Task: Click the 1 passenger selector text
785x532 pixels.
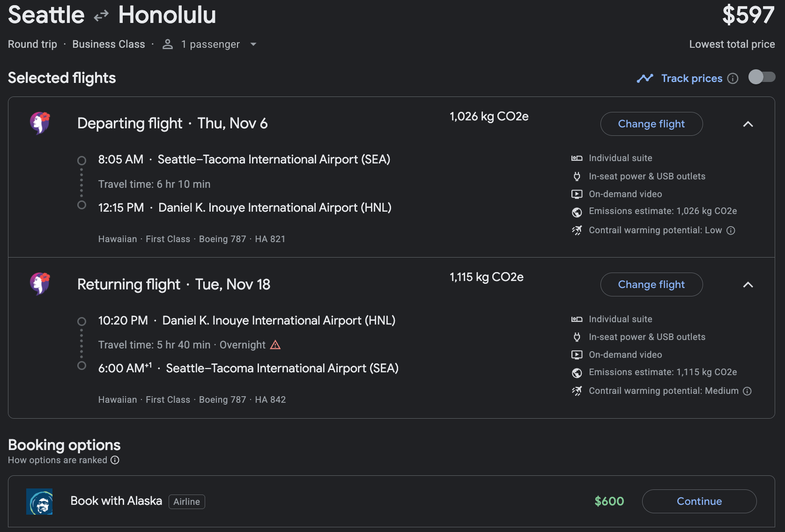Action: (x=210, y=44)
